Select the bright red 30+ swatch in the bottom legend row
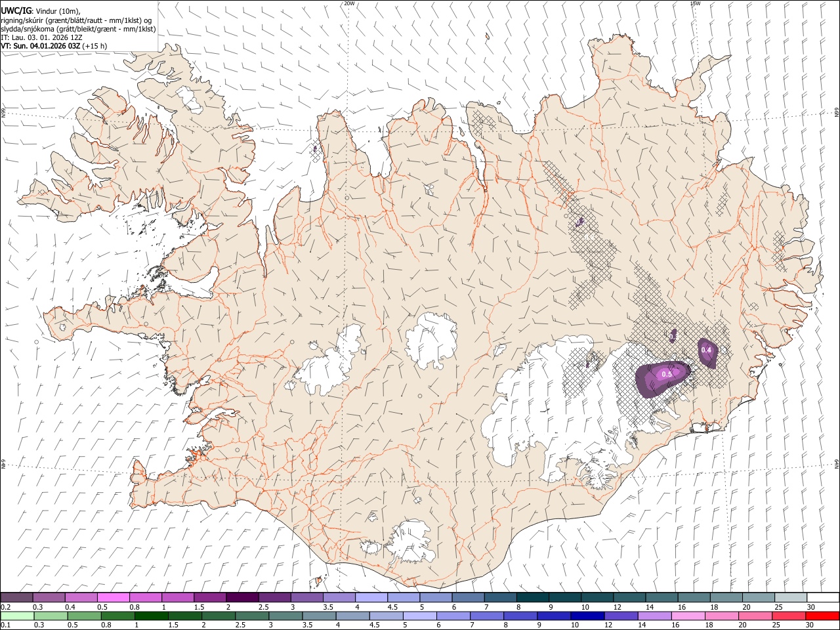 [822, 616]
